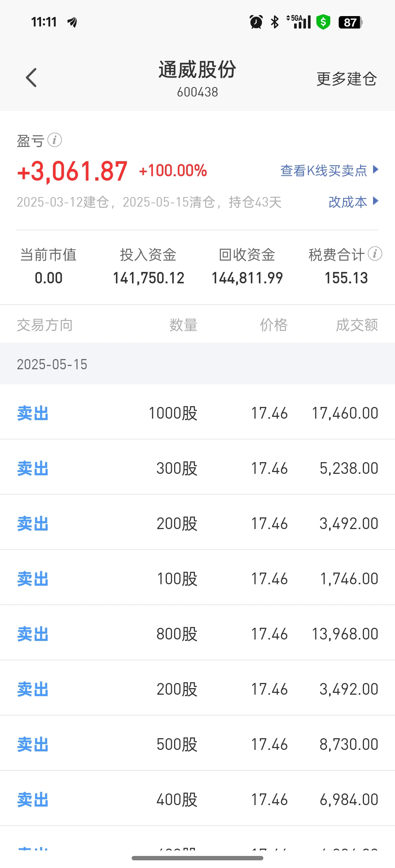Tap the 数量 column header

pyautogui.click(x=183, y=325)
